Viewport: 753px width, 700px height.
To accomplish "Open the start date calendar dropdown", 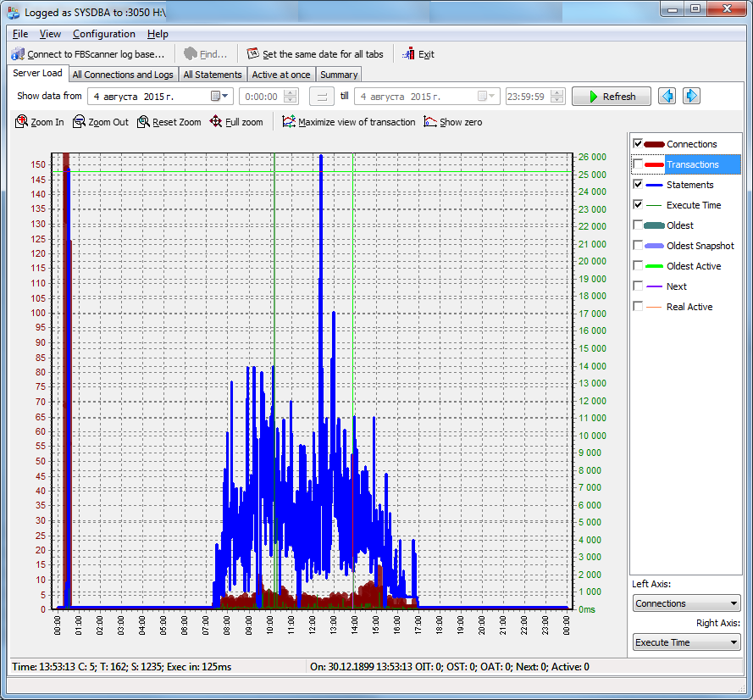I will tap(220, 97).
